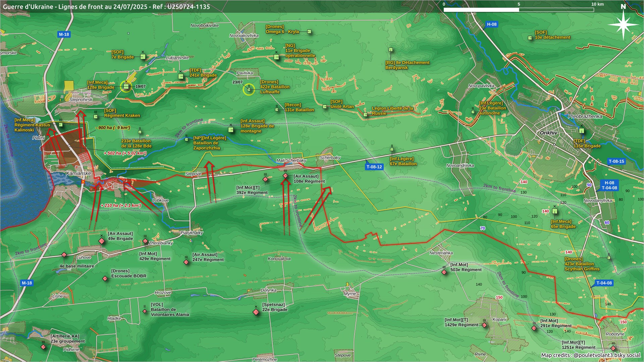This screenshot has width=644, height=362.
Task: Click the Régiment Kastus Kalinoski marker
Action: [61, 125]
